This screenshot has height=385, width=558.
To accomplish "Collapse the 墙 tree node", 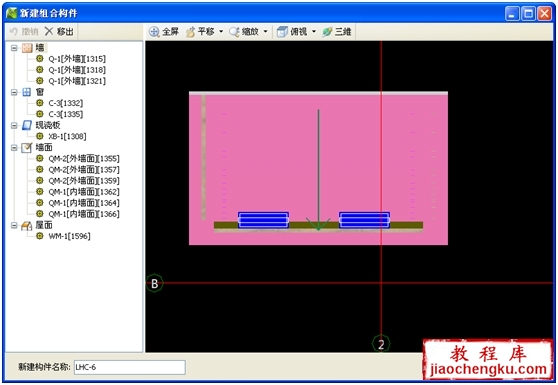I will (14, 48).
